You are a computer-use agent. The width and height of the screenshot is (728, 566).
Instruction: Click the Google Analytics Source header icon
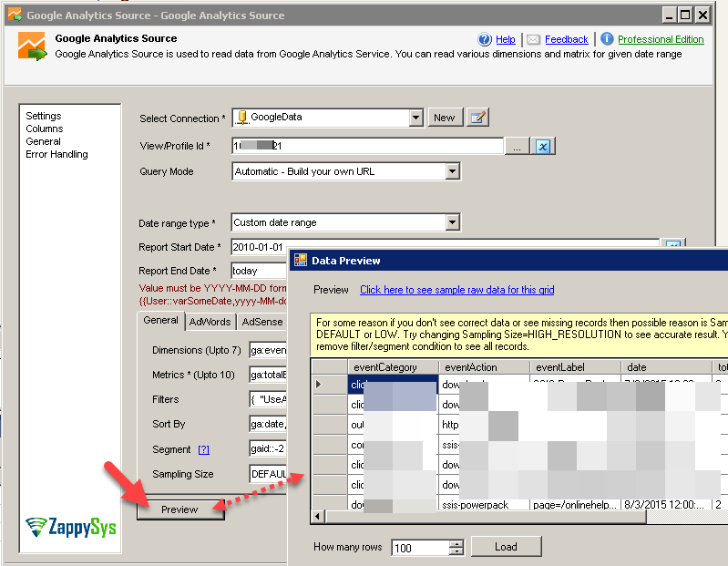(32, 46)
